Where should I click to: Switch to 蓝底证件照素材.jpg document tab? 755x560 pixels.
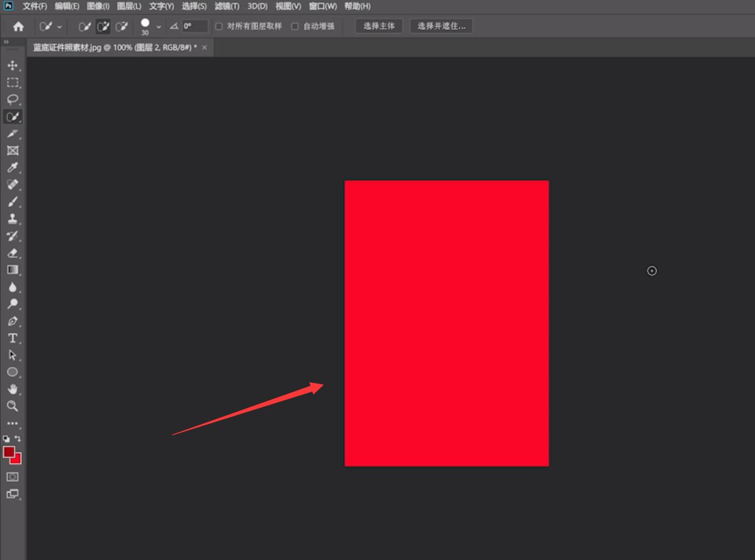tap(115, 47)
